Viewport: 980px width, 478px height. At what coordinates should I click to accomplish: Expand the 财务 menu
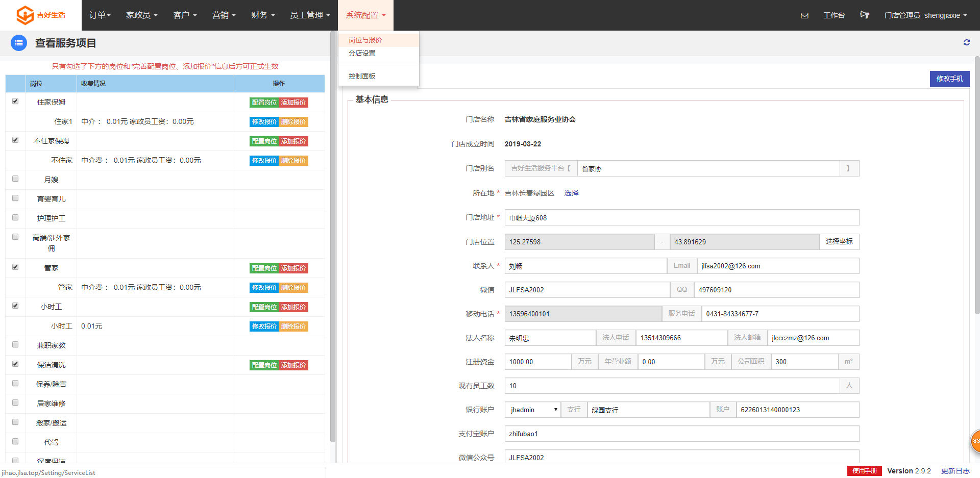point(263,15)
